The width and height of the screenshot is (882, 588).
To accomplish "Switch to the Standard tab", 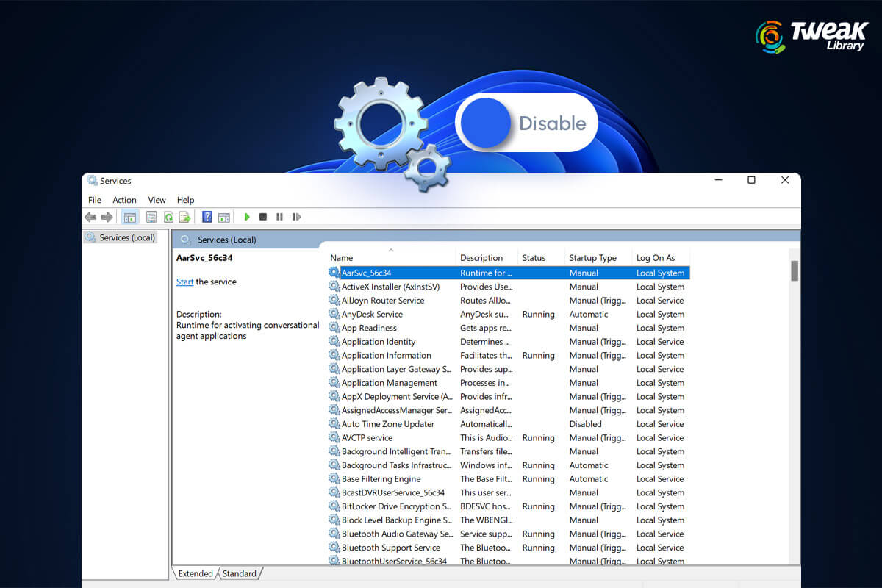I will [x=240, y=573].
